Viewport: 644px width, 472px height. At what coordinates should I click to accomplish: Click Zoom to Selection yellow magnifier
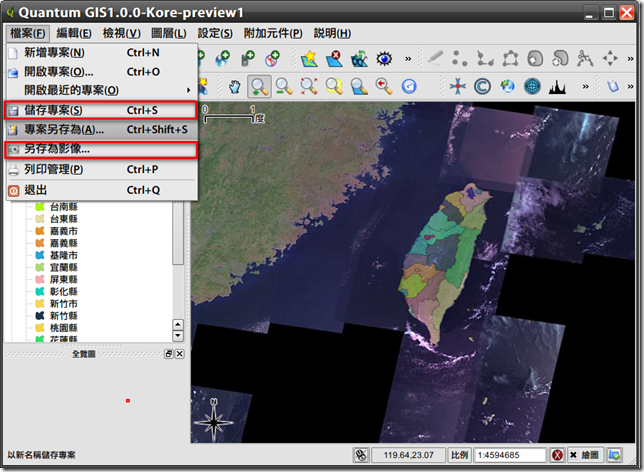[x=334, y=86]
